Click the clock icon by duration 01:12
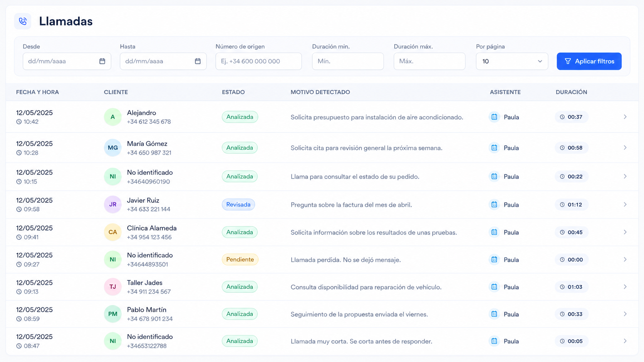 pos(562,205)
